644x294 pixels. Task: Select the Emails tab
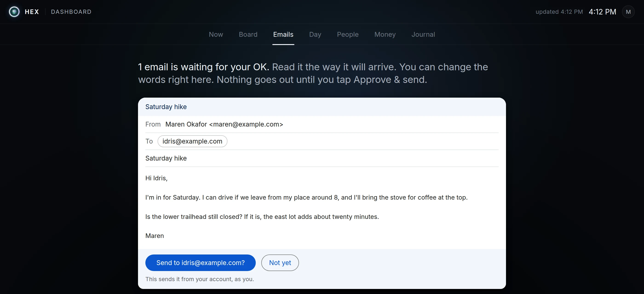[283, 34]
